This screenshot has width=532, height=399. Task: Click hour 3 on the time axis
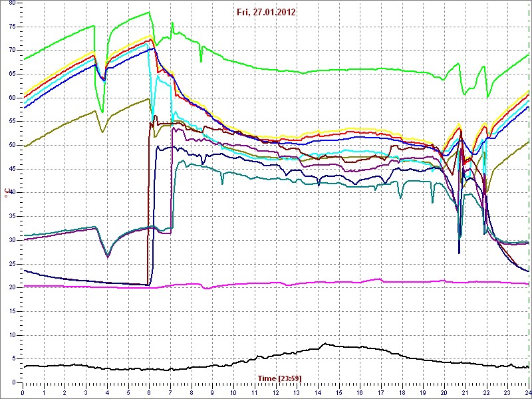(x=86, y=392)
